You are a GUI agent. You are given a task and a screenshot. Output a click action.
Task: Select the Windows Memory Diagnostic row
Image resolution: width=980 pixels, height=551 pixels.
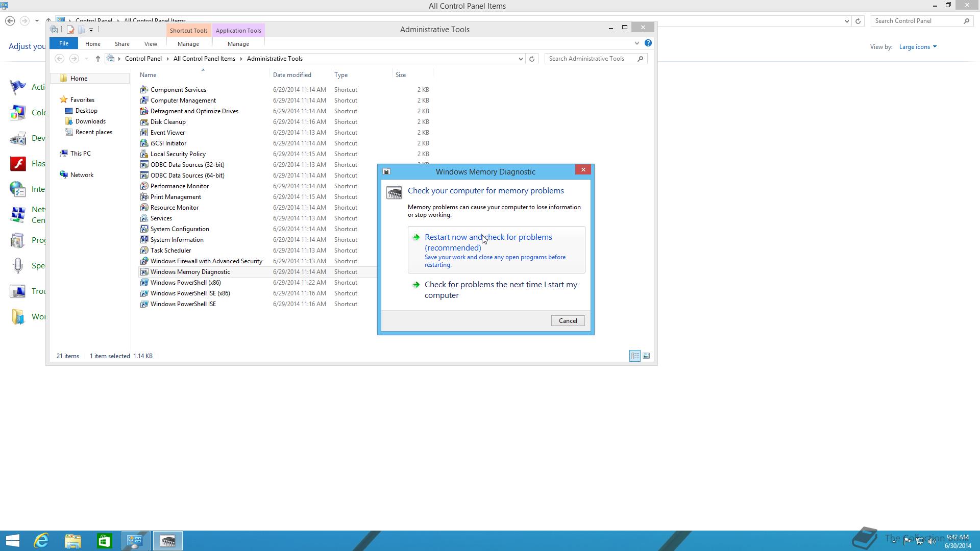(x=258, y=272)
